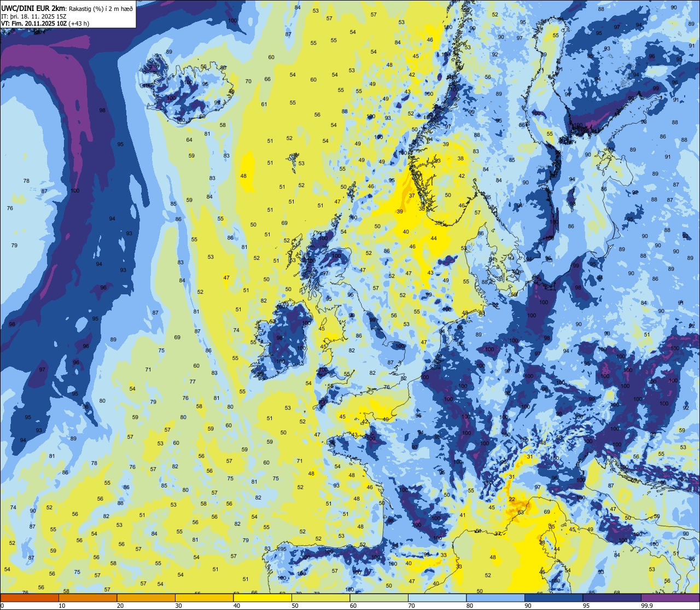Click the legend label "50"
700x610 pixels.
(x=295, y=606)
